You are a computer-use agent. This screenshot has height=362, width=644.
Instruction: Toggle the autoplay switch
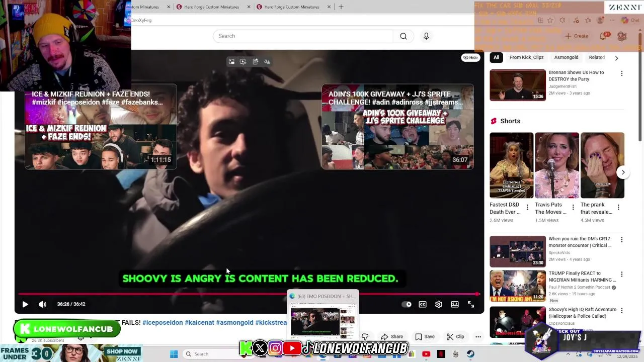point(407,304)
